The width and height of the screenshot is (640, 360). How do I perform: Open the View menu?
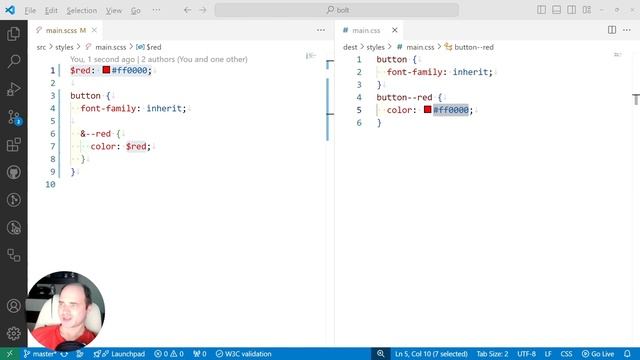coord(113,11)
